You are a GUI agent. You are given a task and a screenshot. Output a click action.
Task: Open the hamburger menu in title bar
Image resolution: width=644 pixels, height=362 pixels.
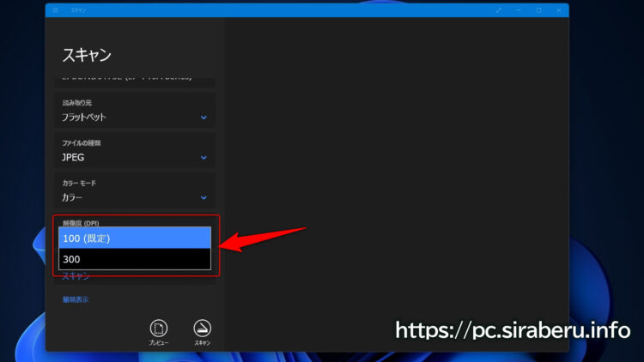pyautogui.click(x=55, y=9)
